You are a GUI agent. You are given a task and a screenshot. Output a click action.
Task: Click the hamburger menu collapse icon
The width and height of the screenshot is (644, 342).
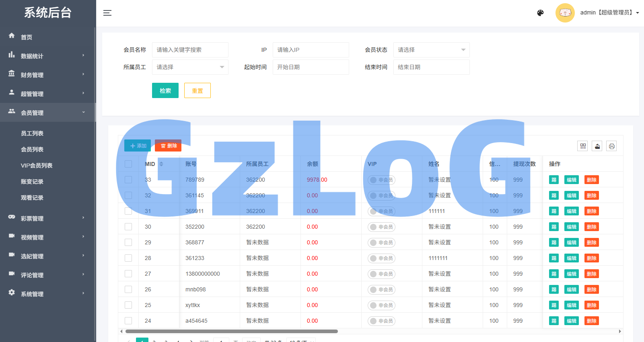point(107,13)
